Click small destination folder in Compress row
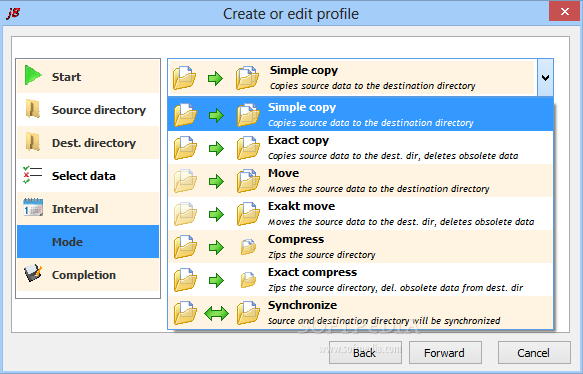This screenshot has width=583, height=374. click(248, 247)
